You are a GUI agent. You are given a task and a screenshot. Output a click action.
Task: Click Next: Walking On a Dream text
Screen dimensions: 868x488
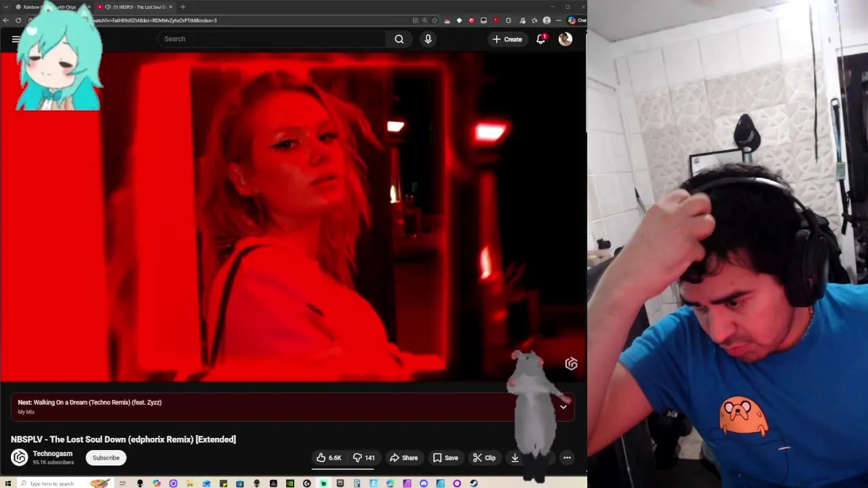coord(90,402)
